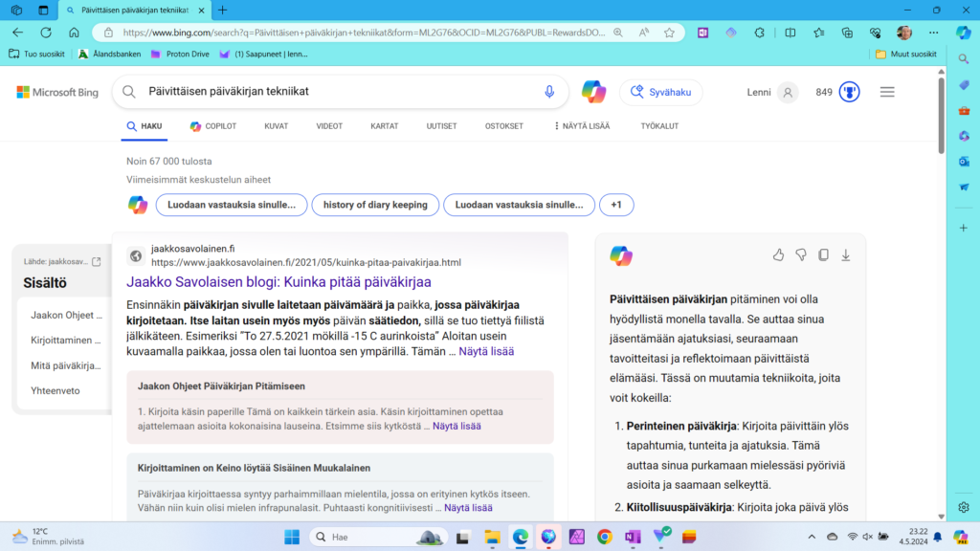Screen dimensions: 980x551
Task: Expand the +1 conversation topics chip
Action: pos(616,205)
